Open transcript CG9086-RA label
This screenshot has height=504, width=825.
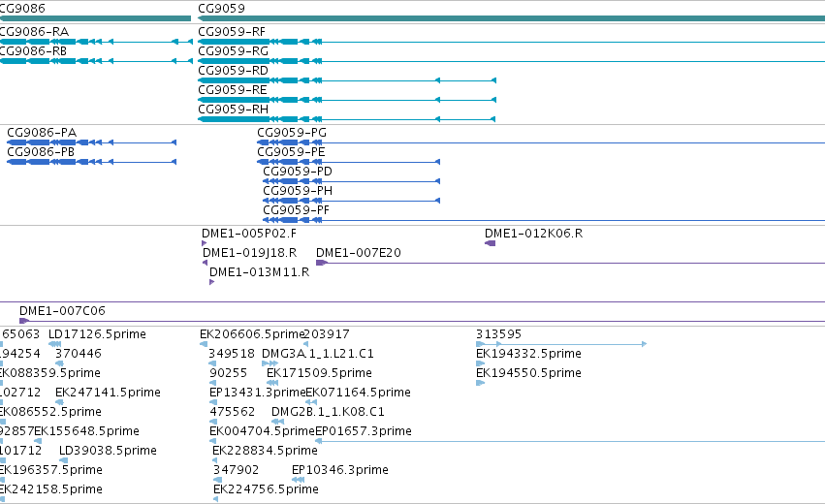click(34, 32)
